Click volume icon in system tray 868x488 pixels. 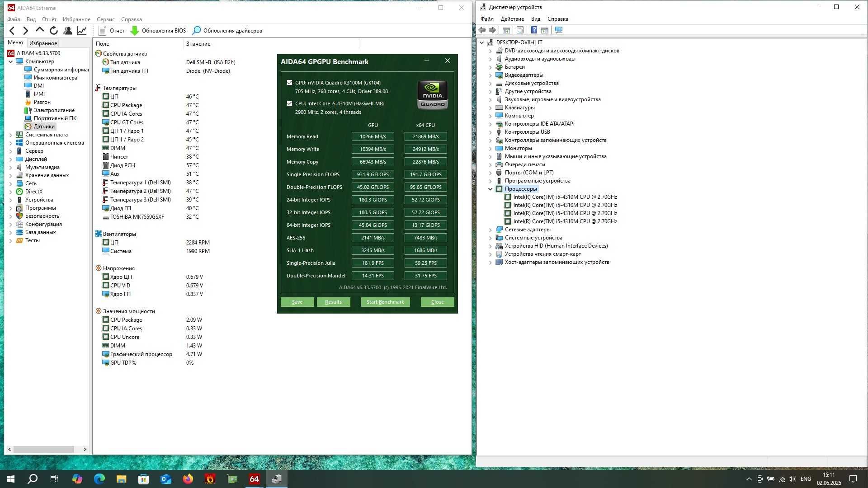pos(792,479)
